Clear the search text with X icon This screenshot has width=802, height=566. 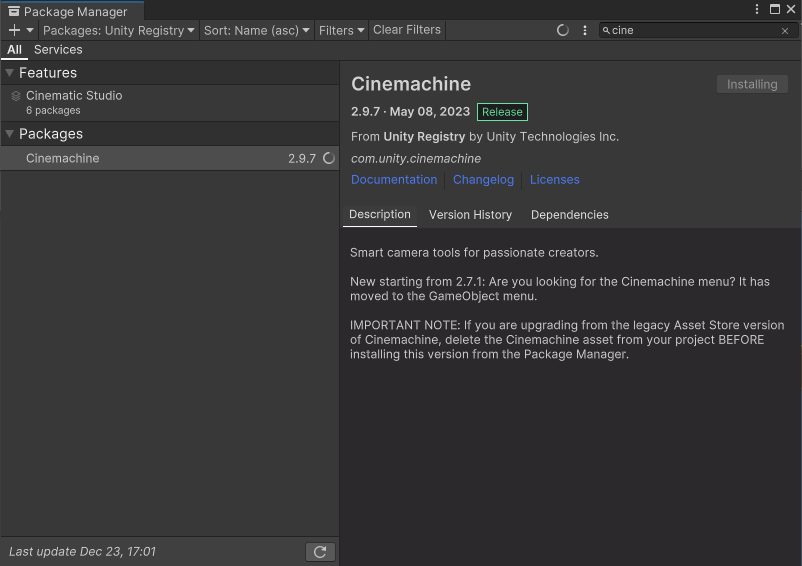[x=785, y=31]
